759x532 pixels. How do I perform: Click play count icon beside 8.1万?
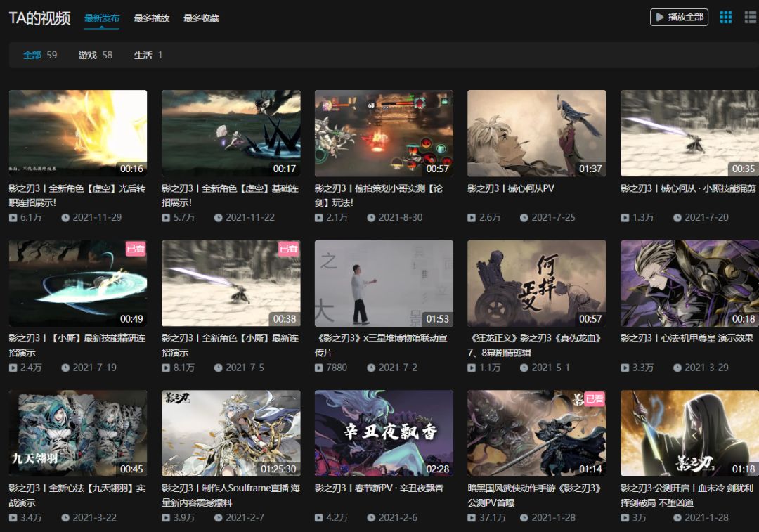click(x=166, y=368)
